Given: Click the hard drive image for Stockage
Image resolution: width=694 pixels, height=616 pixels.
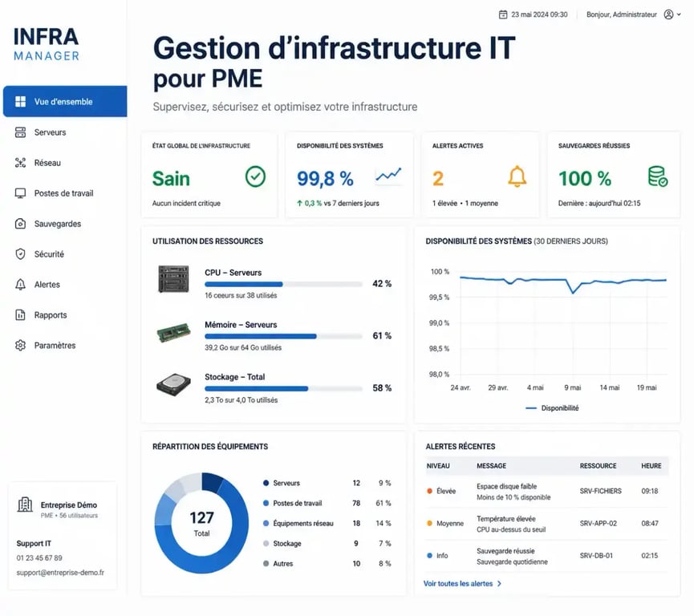Looking at the screenshot, I should point(173,384).
